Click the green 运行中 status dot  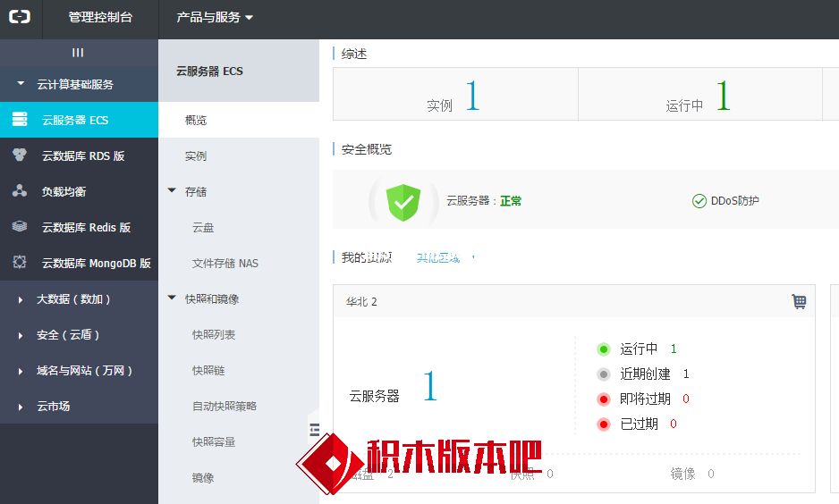tap(604, 349)
